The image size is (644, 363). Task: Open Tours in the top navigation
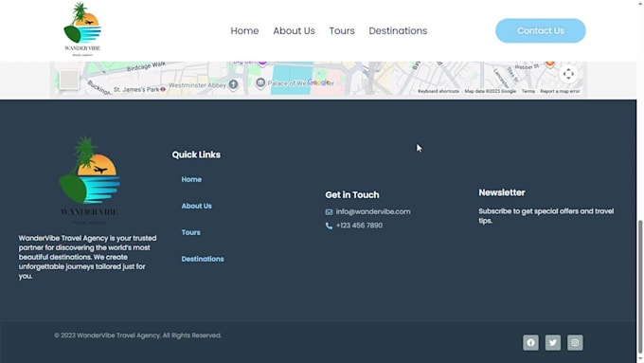tap(342, 31)
